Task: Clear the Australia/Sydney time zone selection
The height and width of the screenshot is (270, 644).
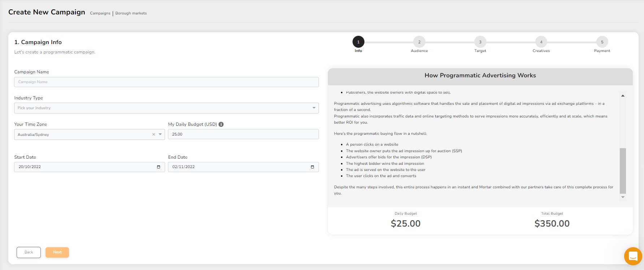Action: coord(154,134)
